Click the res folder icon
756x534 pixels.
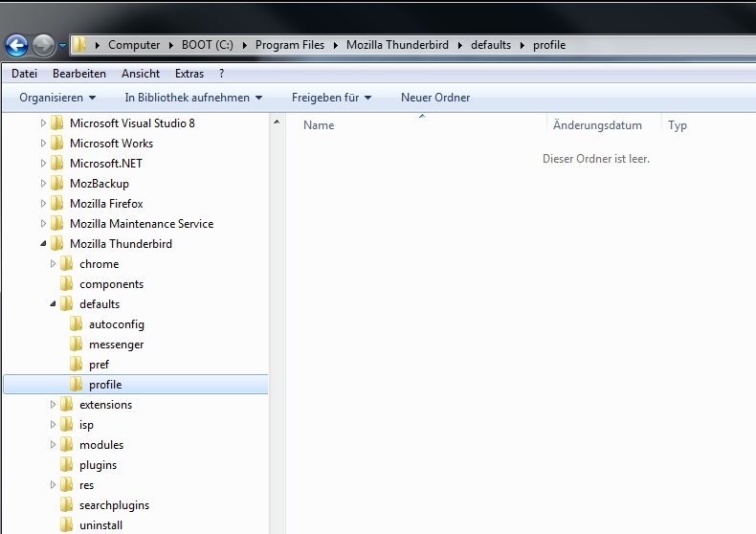(67, 485)
